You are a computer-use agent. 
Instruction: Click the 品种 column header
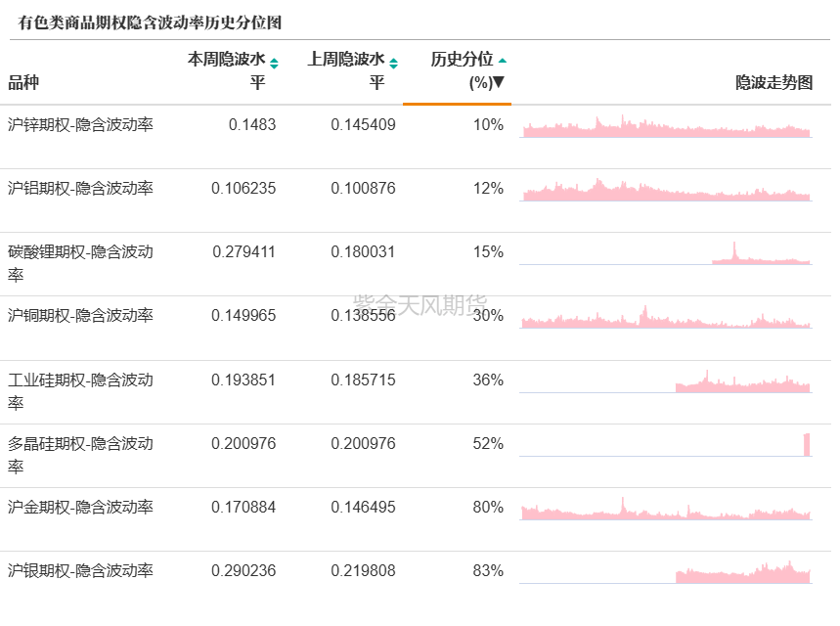coord(23,82)
